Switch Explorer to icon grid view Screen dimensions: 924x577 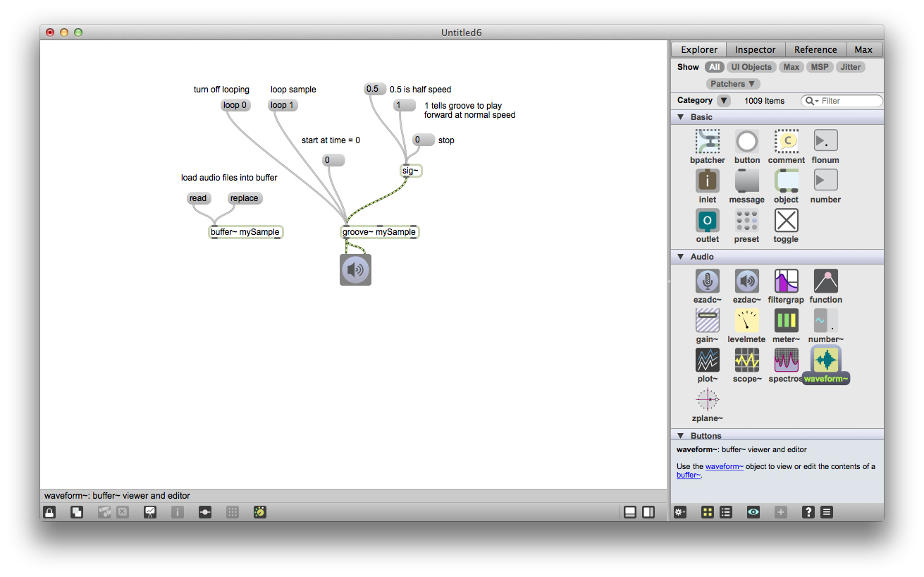(x=708, y=512)
